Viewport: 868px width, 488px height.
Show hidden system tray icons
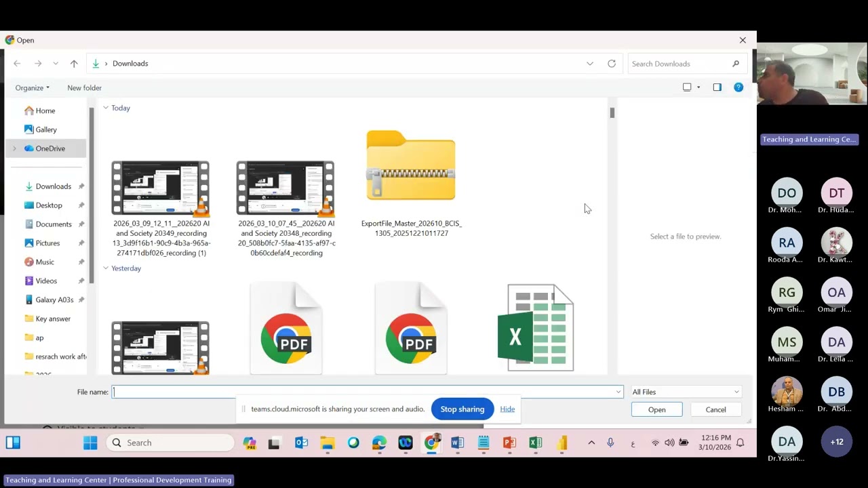pyautogui.click(x=591, y=443)
